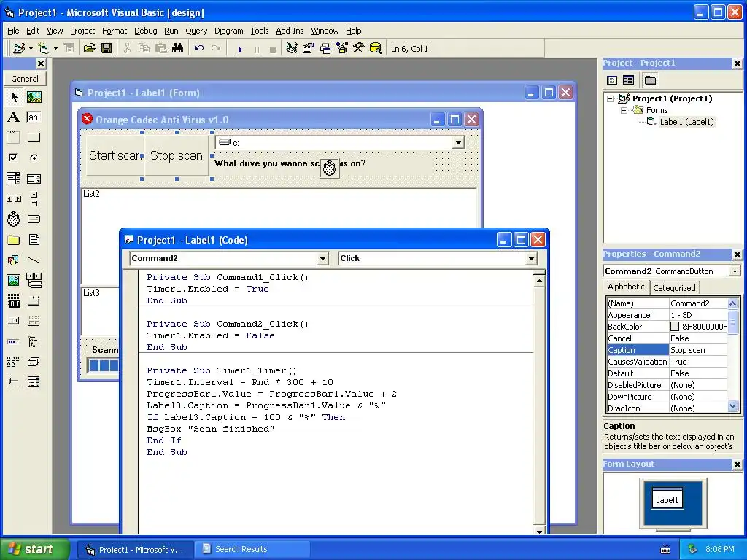Viewport: 747px width, 560px height.
Task: Click the Start scan button on form
Action: (115, 155)
